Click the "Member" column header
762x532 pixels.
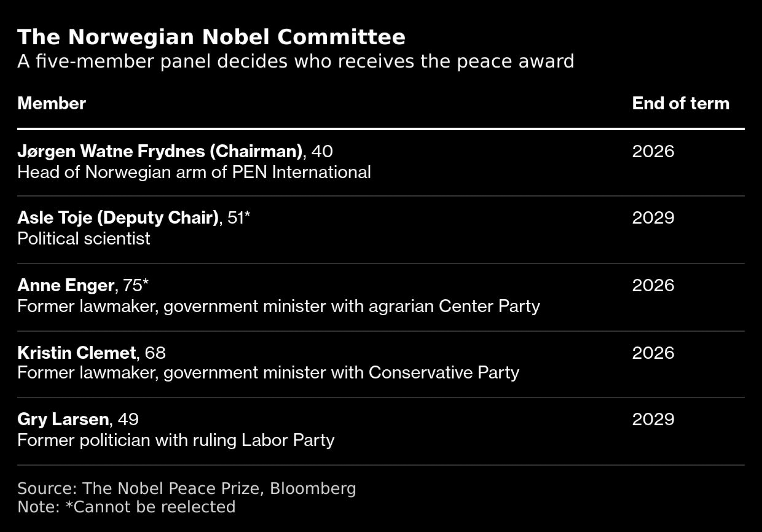pyautogui.click(x=51, y=103)
